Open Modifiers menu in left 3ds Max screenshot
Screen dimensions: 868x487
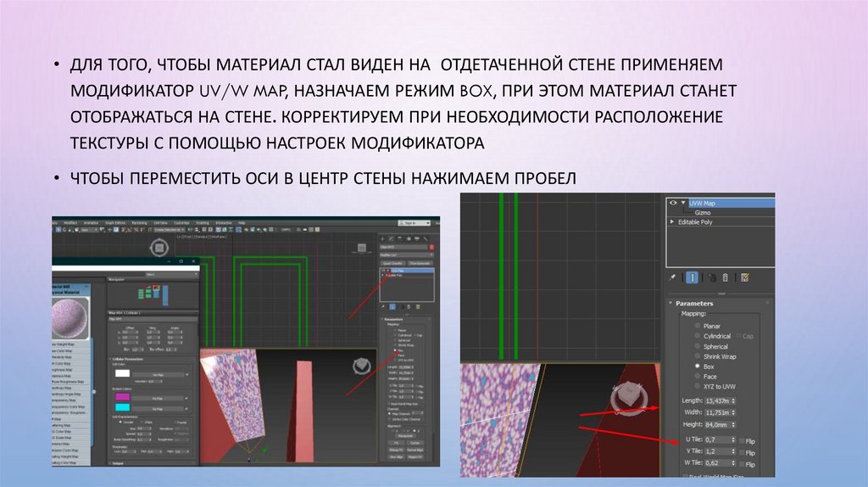[x=70, y=223]
